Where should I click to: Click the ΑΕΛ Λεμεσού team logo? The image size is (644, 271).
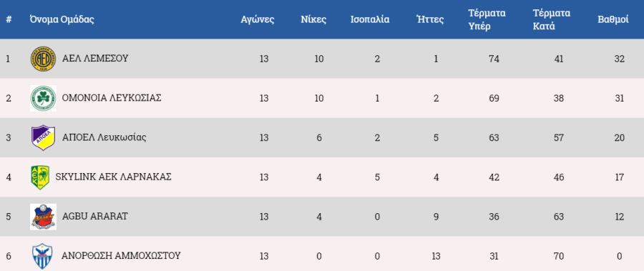(43, 59)
